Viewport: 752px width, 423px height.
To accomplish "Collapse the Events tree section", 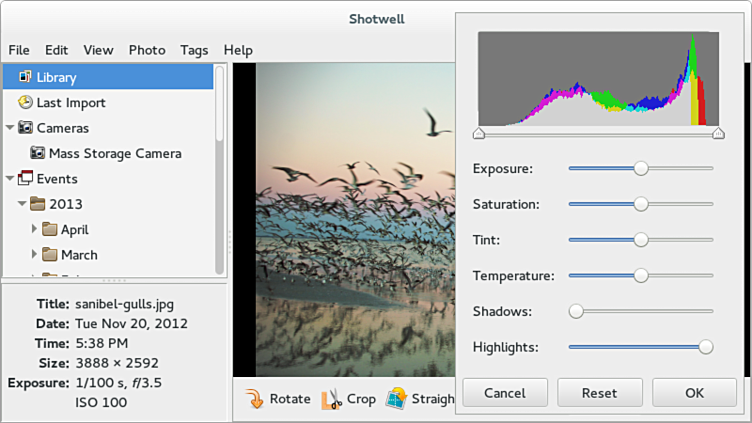I will pos(9,179).
